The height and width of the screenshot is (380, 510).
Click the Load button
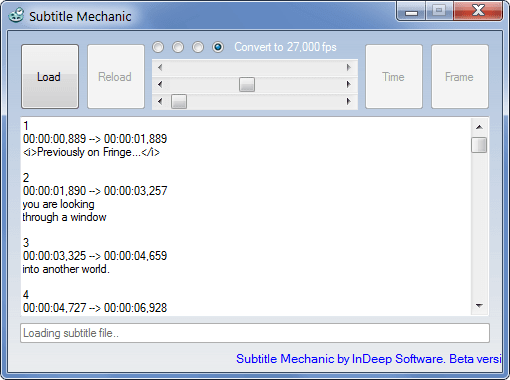50,77
